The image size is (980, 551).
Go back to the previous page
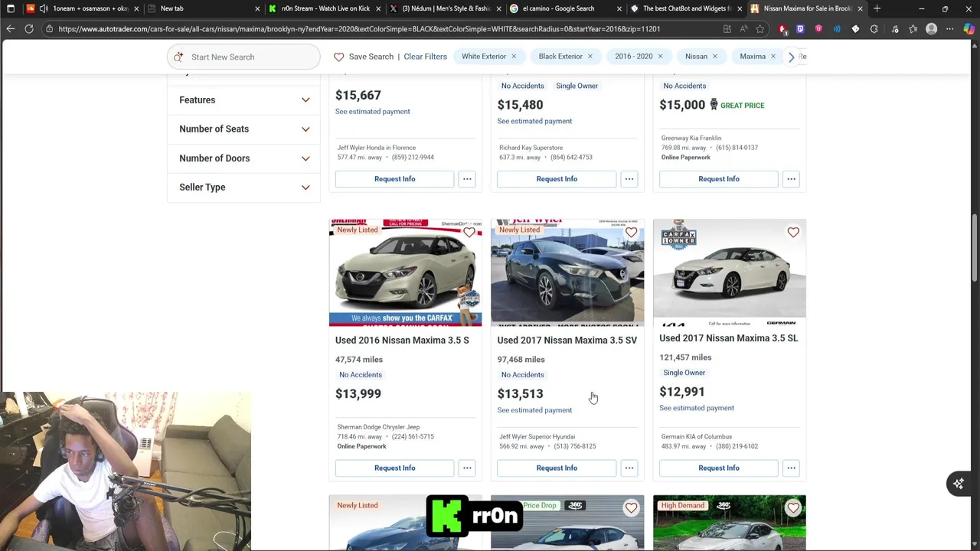point(11,29)
